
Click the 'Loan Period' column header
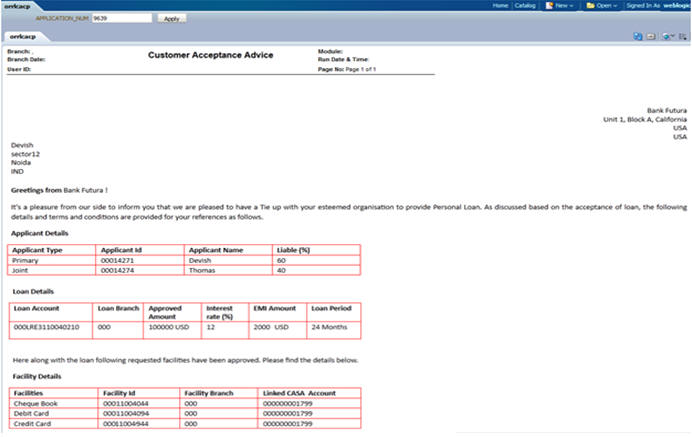pyautogui.click(x=331, y=308)
